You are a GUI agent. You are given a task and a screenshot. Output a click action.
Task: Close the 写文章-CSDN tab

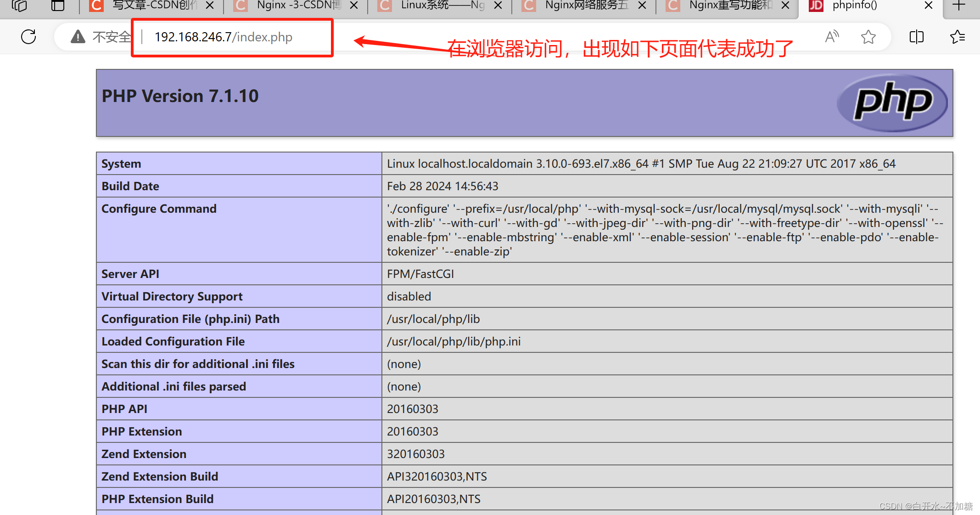pyautogui.click(x=209, y=6)
